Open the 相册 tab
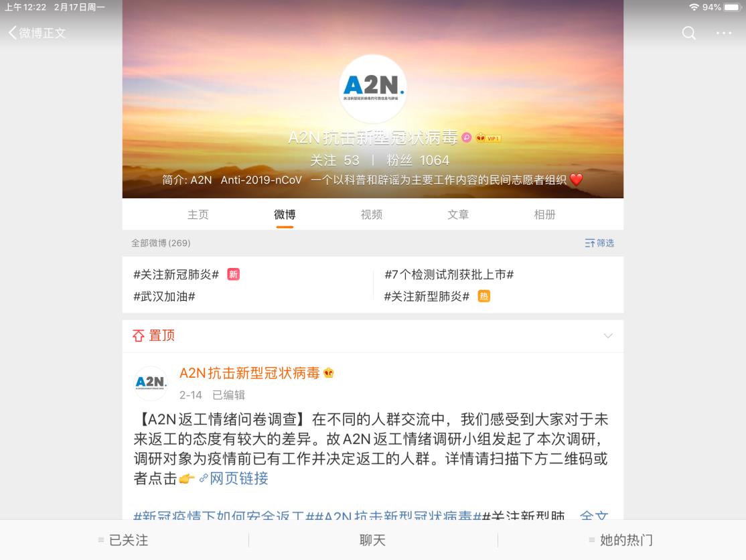The image size is (746, 560). [544, 214]
